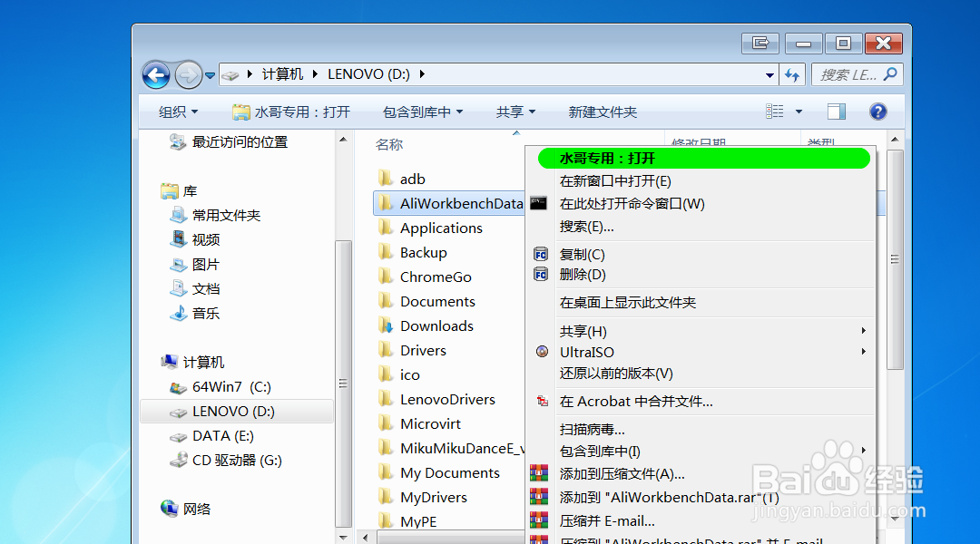
Task: Choose 搜索(E)... in context menu
Action: pos(700,227)
